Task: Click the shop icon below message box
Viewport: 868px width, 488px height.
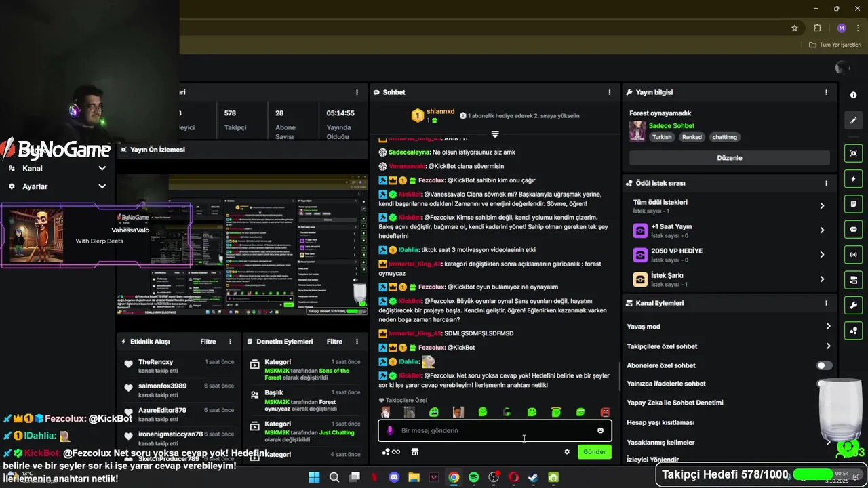Action: pos(415,452)
